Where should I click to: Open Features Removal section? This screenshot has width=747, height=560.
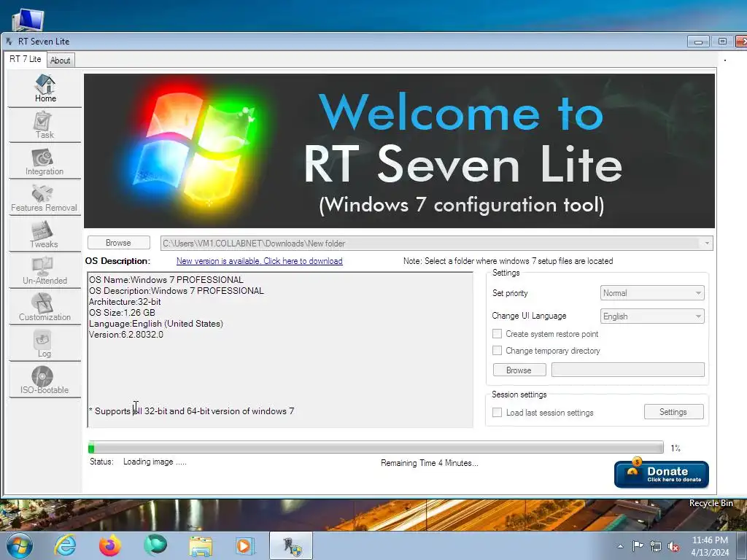pyautogui.click(x=44, y=198)
